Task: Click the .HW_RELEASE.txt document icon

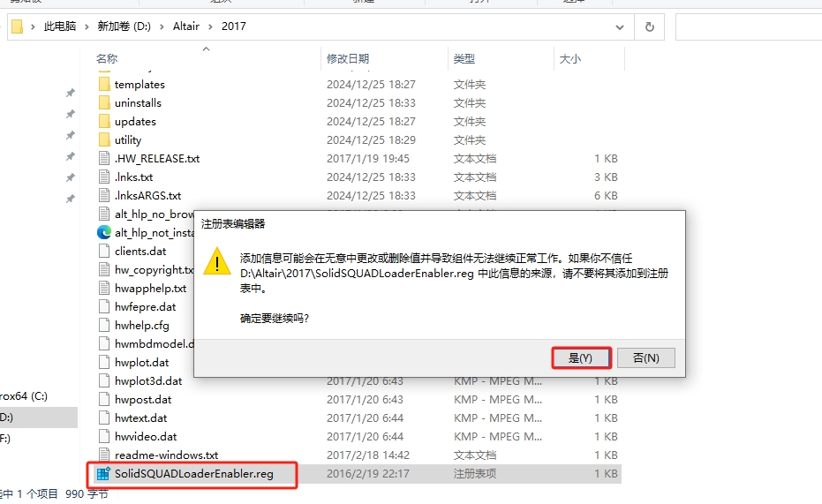Action: coord(104,158)
